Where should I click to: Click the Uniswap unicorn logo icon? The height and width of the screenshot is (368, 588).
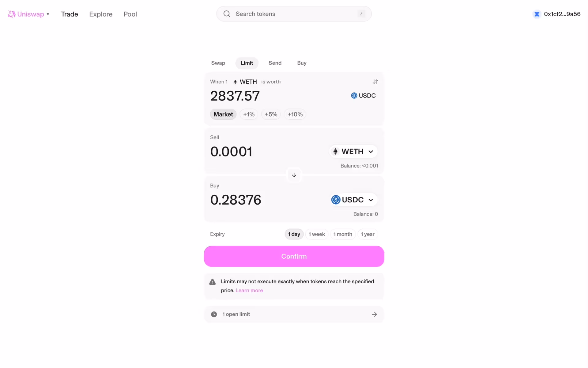pos(12,14)
